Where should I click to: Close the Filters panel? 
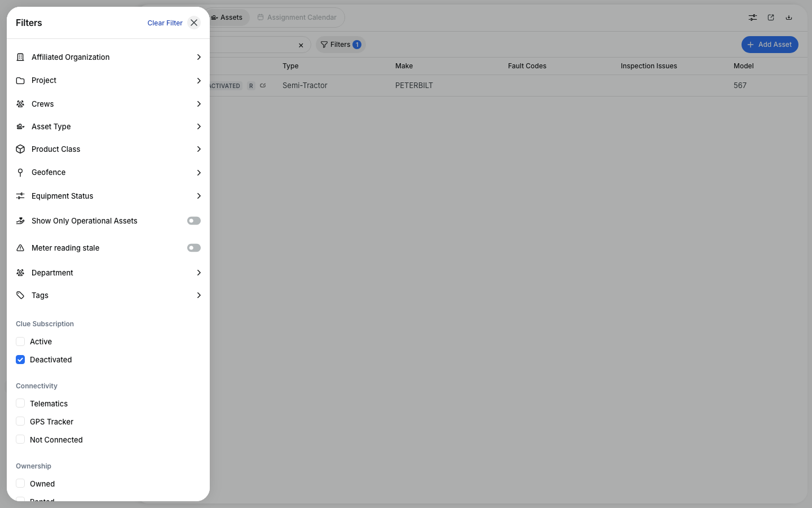(x=194, y=23)
